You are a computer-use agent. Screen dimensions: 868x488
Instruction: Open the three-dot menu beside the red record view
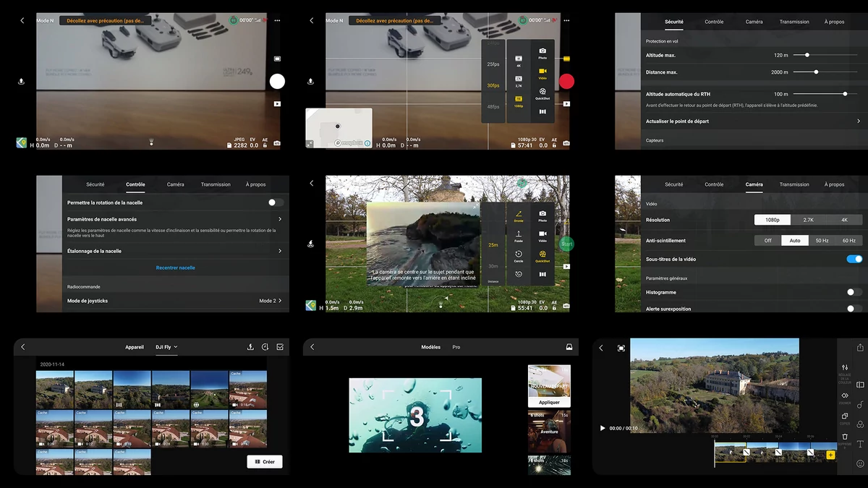pos(566,21)
